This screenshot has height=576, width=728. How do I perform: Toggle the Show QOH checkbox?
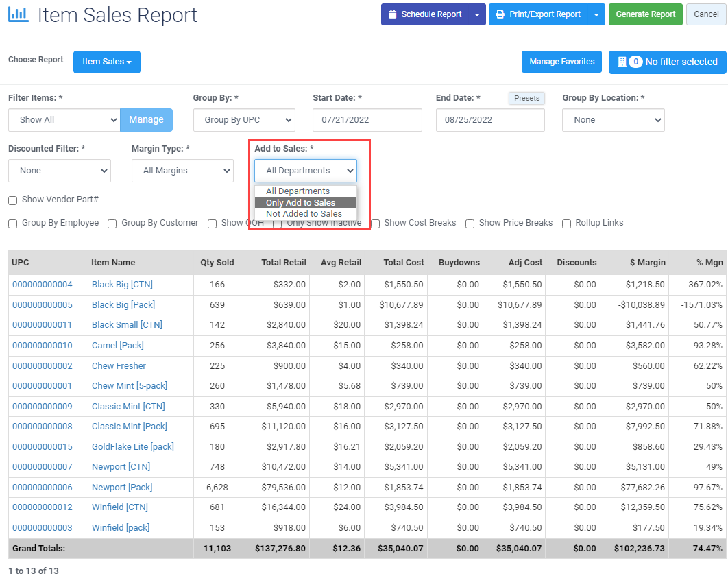[x=213, y=224]
